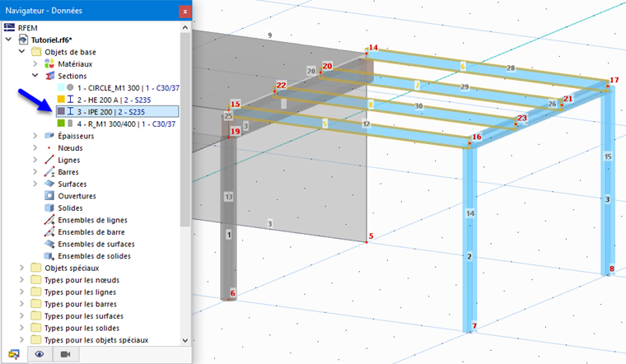Click the green swatch of R_M1 300/400

click(61, 123)
